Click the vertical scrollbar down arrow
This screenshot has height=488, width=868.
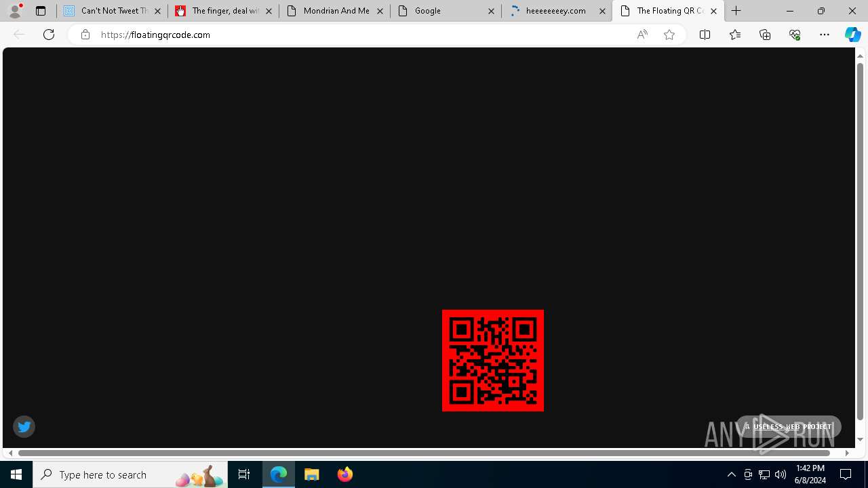pos(860,439)
